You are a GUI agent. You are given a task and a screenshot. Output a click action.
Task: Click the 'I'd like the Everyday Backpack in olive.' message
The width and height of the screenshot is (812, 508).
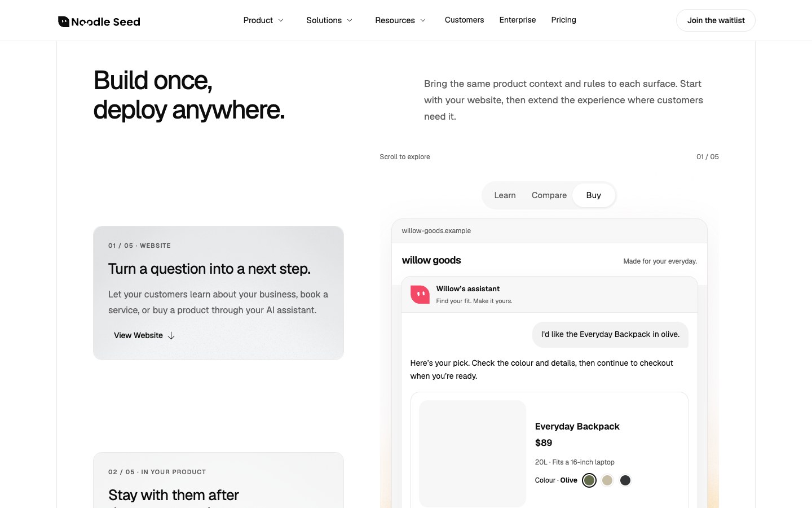(610, 335)
